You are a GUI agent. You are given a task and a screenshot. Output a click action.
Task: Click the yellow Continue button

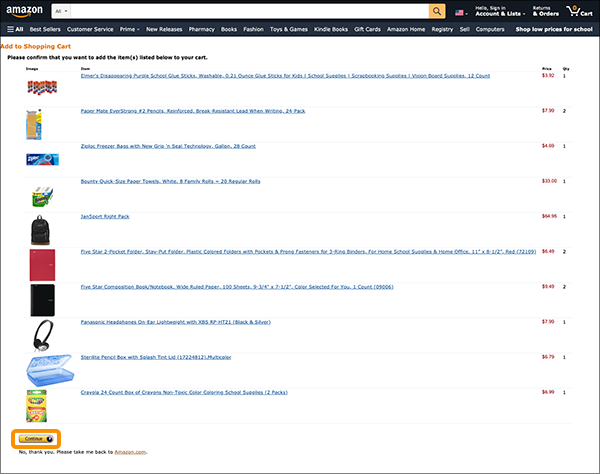pos(36,439)
